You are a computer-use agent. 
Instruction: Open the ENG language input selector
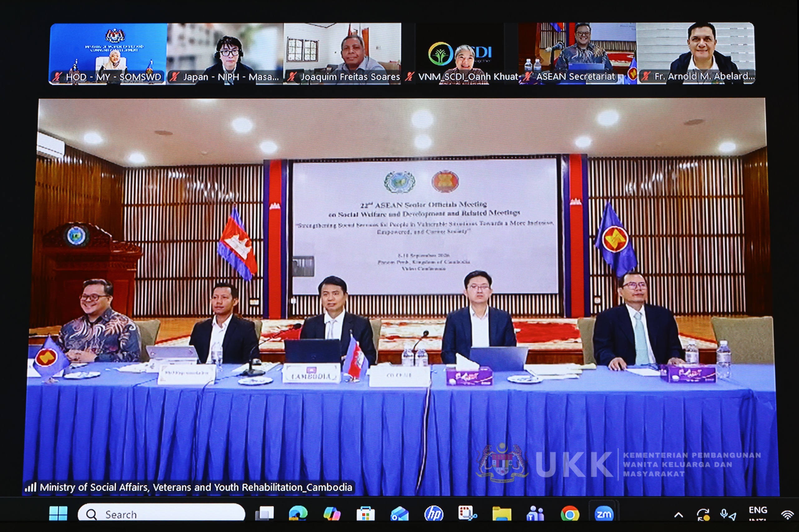758,513
